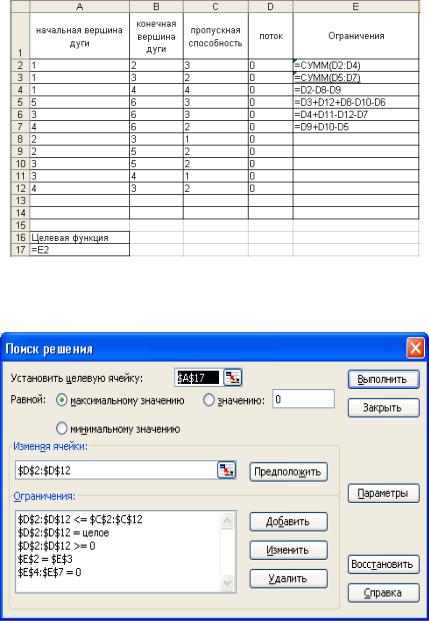Click Добавить to add a constraint
Viewport: 429px width, 621px height.
coord(288,522)
